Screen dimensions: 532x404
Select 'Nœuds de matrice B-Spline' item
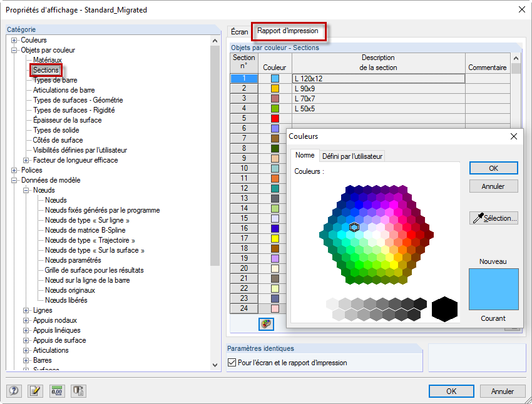pyautogui.click(x=85, y=230)
